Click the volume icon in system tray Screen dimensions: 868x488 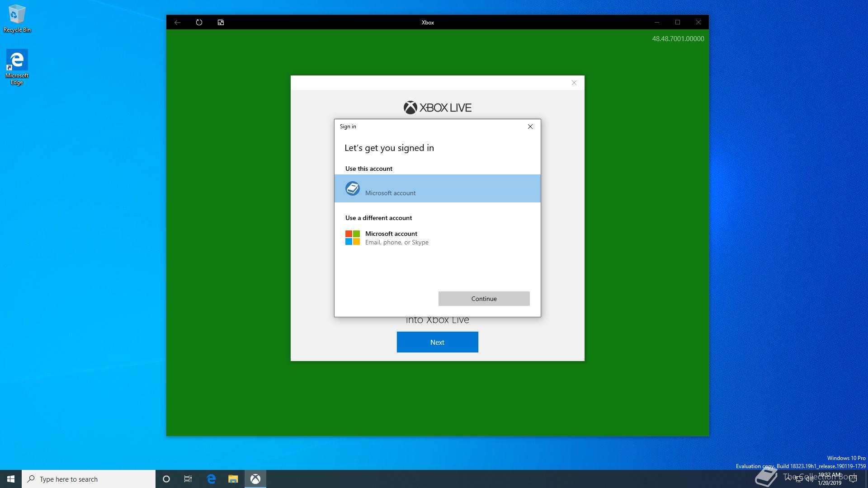pos(810,479)
